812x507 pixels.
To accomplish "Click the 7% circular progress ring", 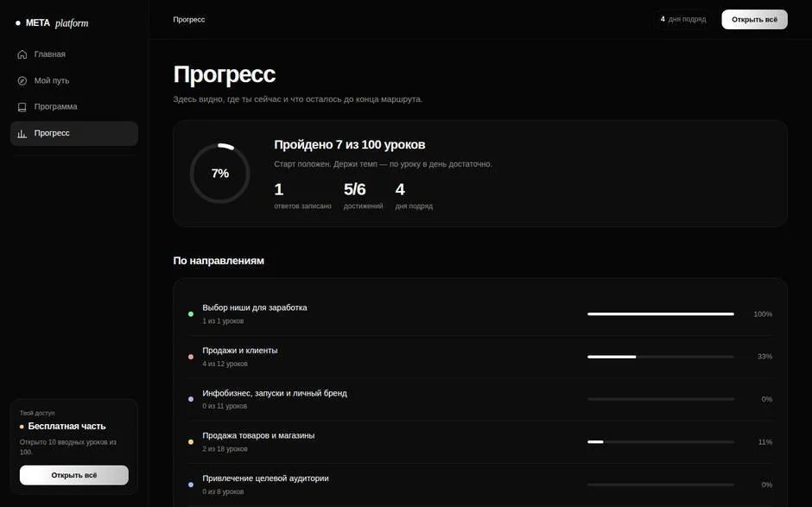I will 219,174.
